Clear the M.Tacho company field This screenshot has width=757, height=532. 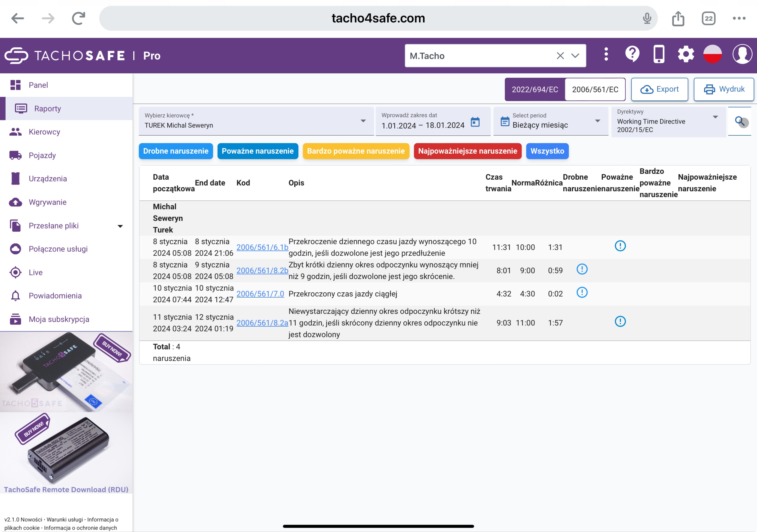point(560,56)
